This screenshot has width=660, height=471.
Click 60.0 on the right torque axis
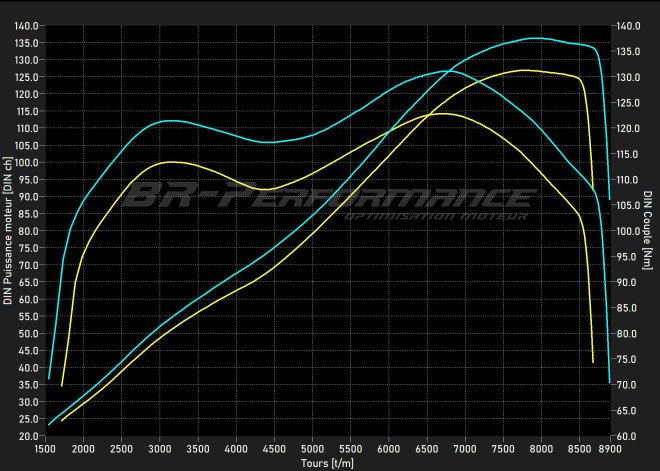click(628, 436)
